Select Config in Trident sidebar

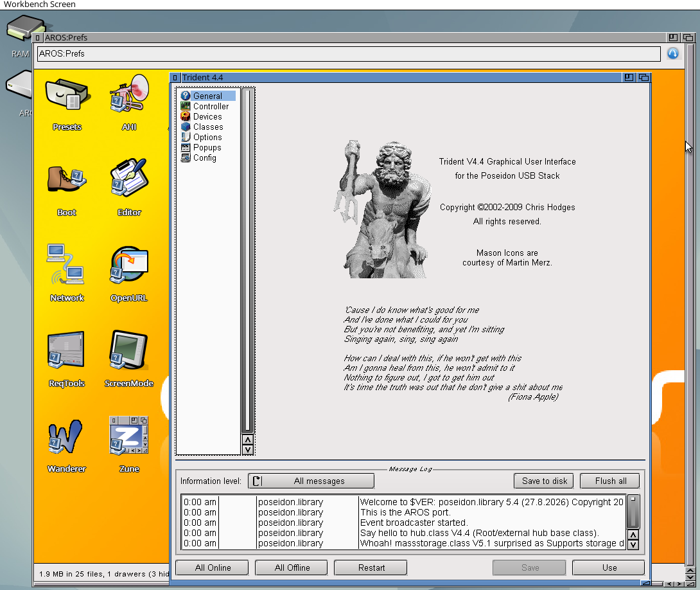[207, 157]
